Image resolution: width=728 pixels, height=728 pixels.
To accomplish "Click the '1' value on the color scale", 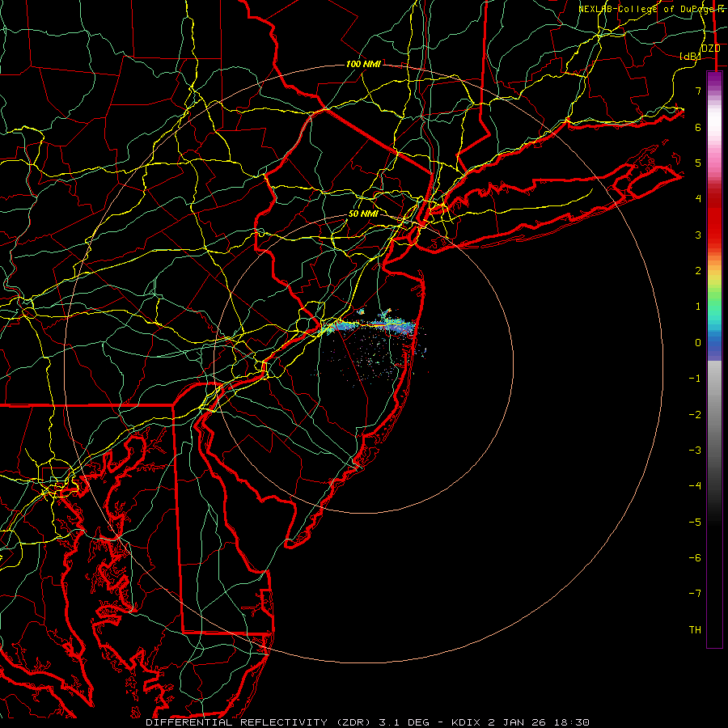I will click(698, 307).
